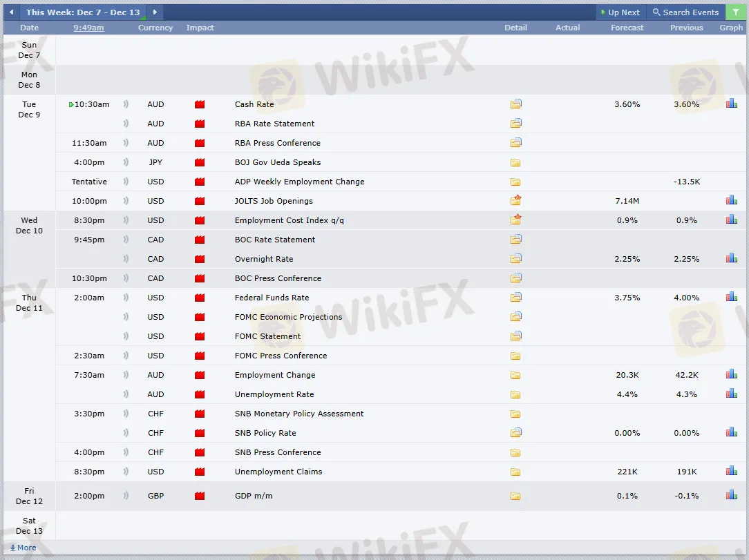This screenshot has height=560, width=749.
Task: Click the 9:49am time link in header
Action: [88, 28]
